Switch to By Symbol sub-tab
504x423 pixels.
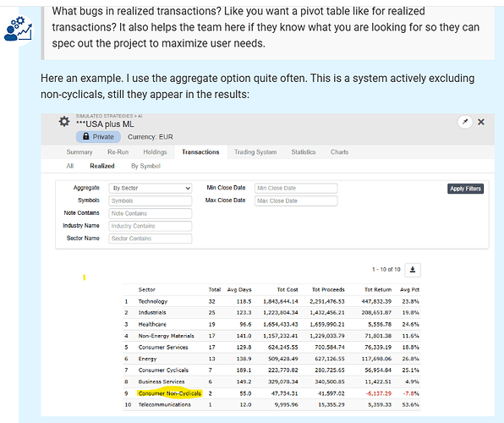tap(145, 166)
